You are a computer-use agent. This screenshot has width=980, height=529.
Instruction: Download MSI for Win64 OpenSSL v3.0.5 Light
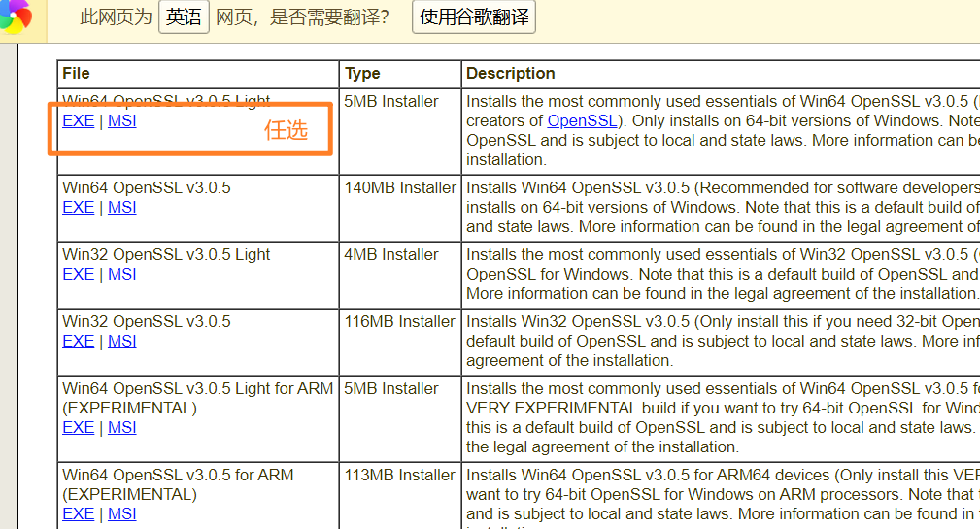(121, 120)
